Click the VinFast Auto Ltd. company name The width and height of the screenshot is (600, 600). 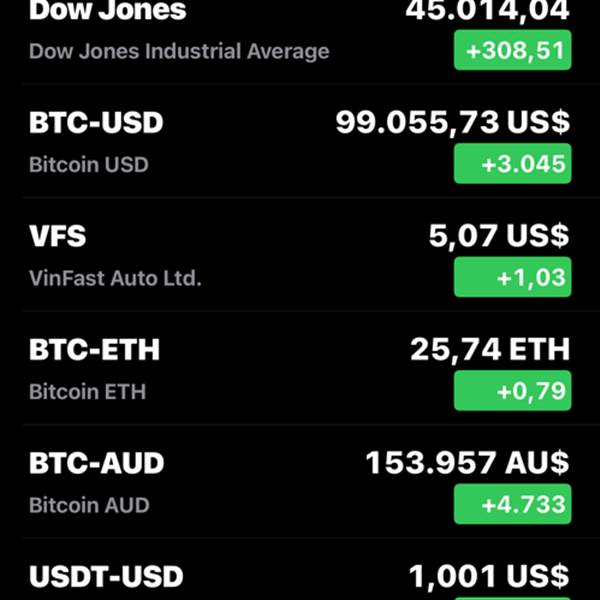[x=115, y=278]
